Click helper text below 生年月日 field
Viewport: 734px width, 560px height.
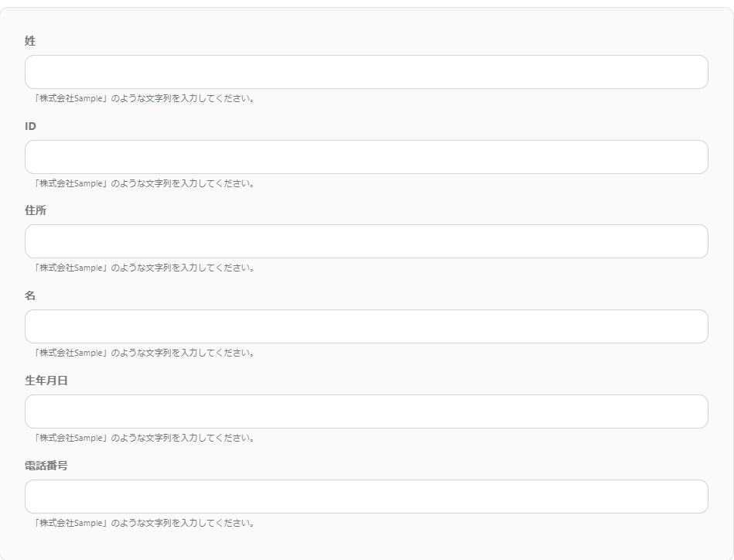(x=145, y=438)
